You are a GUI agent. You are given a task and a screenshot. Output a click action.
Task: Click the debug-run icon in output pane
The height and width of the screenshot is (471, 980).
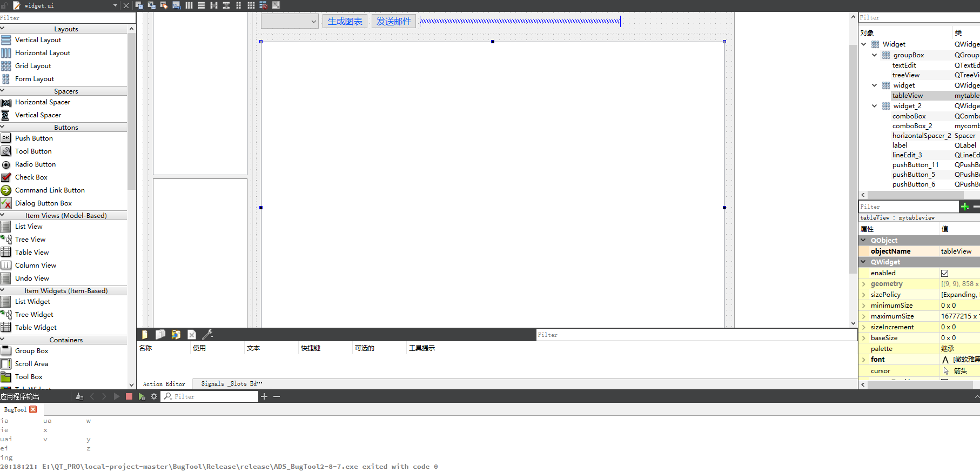pyautogui.click(x=142, y=396)
